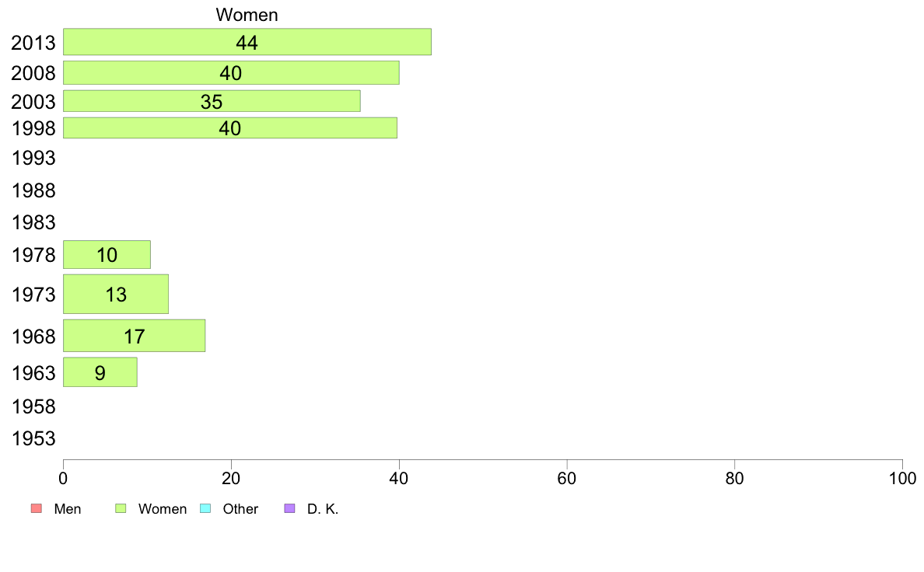Screen dimensions: 924x572
Task: Click the 1983 year axis label
Action: click(x=33, y=223)
